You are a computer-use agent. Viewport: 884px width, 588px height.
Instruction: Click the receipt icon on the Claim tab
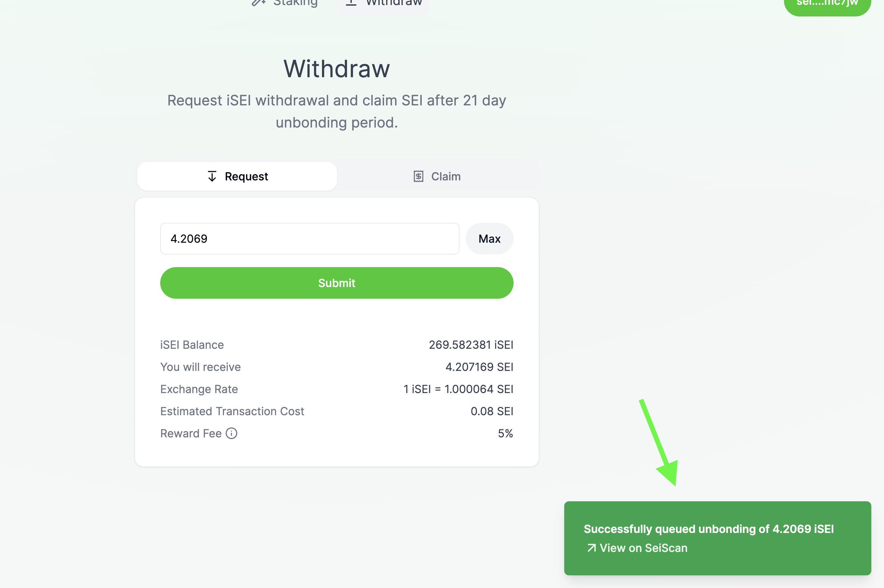pyautogui.click(x=418, y=176)
